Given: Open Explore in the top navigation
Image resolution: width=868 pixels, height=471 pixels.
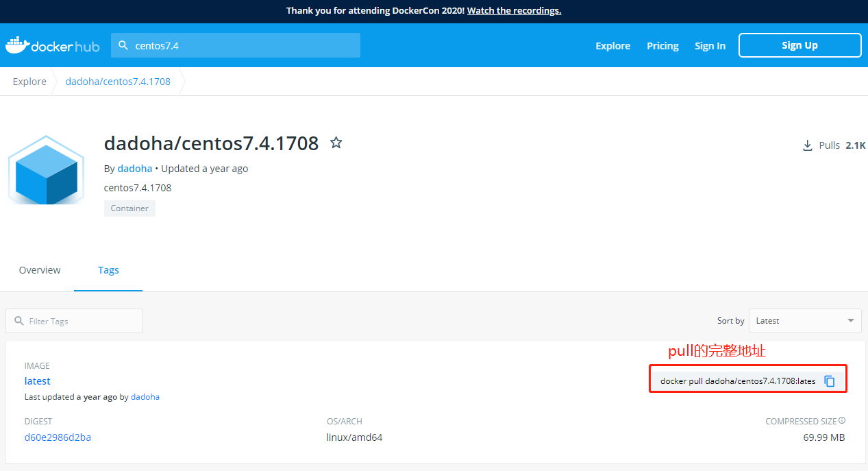Looking at the screenshot, I should [x=612, y=46].
